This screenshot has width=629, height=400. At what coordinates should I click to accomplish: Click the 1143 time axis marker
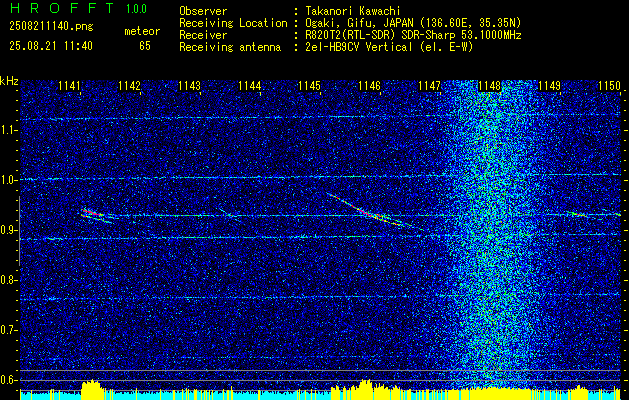[189, 86]
